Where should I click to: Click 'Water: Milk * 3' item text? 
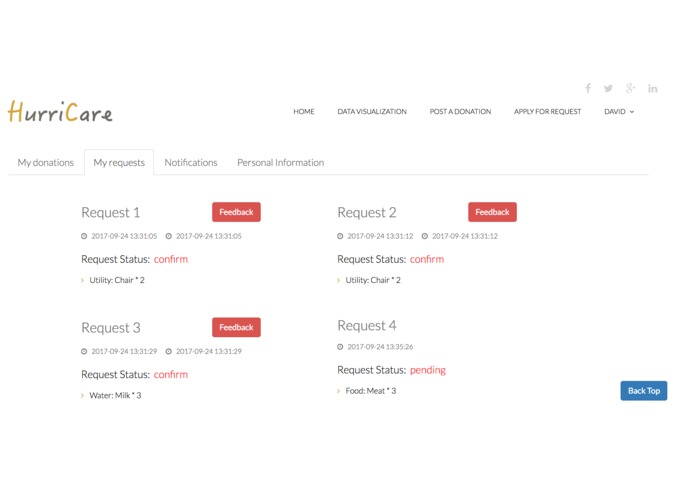[x=115, y=396]
